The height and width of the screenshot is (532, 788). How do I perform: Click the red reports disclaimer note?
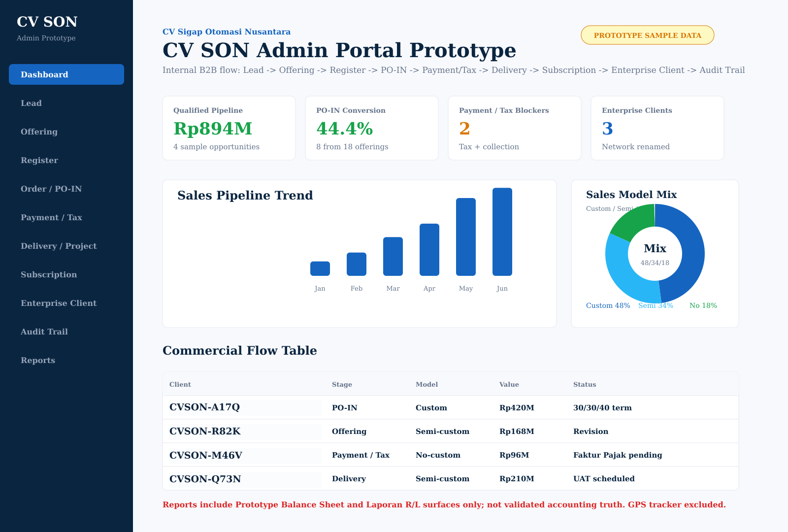(444, 504)
